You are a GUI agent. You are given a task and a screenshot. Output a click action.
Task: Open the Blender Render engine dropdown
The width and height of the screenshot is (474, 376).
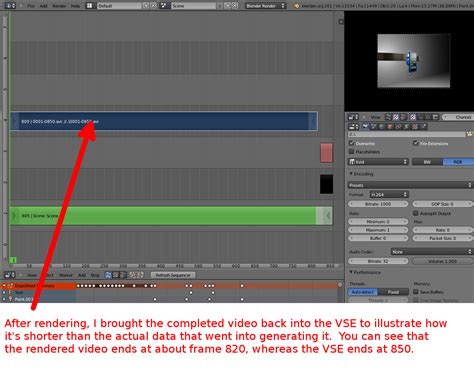click(265, 6)
